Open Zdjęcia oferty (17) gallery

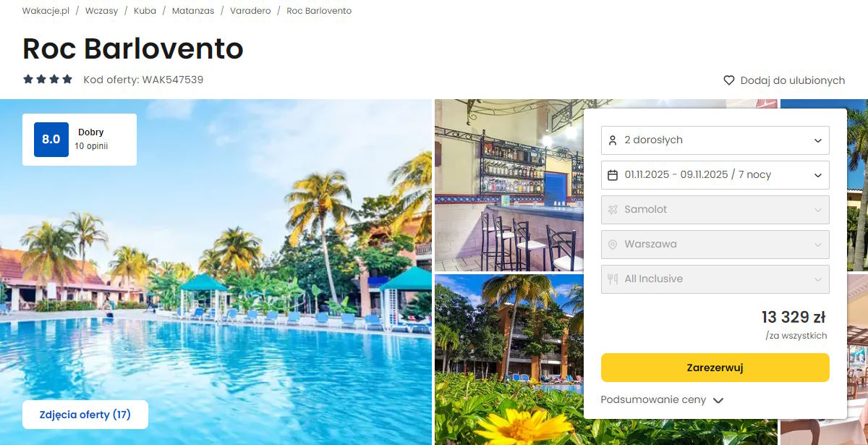pyautogui.click(x=85, y=415)
